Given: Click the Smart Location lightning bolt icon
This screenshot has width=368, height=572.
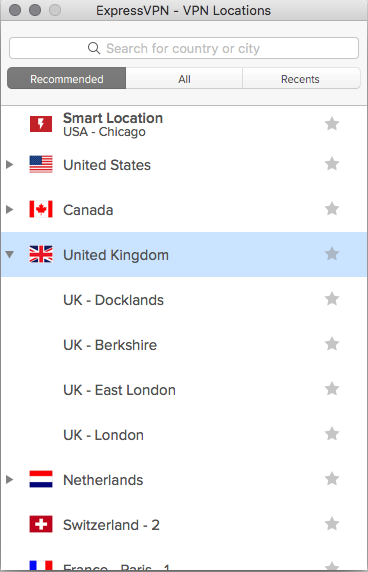Looking at the screenshot, I should (41, 124).
